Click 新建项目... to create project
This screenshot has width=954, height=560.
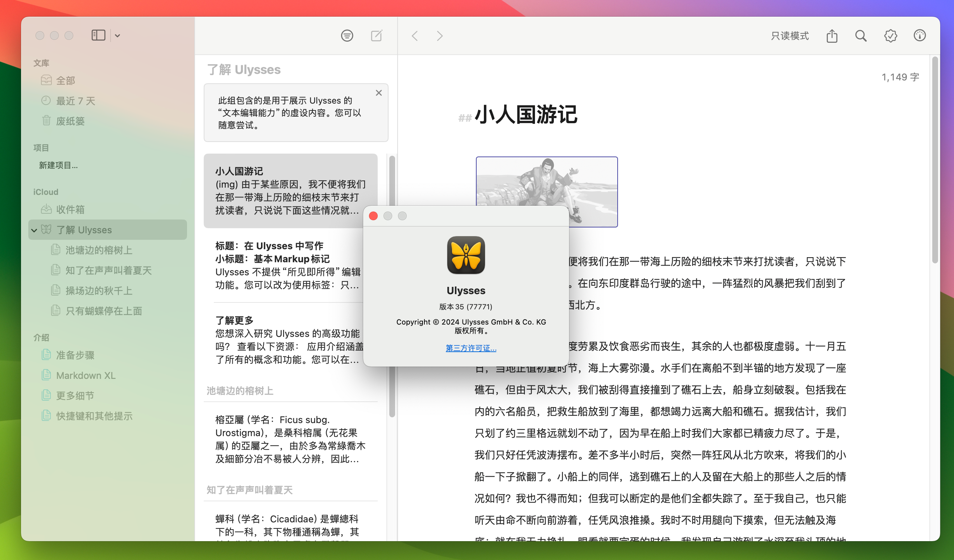click(x=58, y=165)
